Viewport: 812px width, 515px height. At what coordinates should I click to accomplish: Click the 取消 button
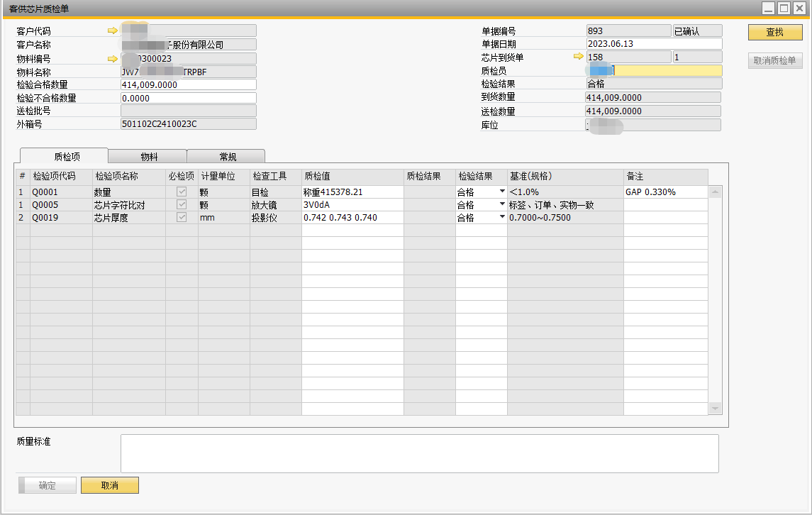click(x=110, y=485)
